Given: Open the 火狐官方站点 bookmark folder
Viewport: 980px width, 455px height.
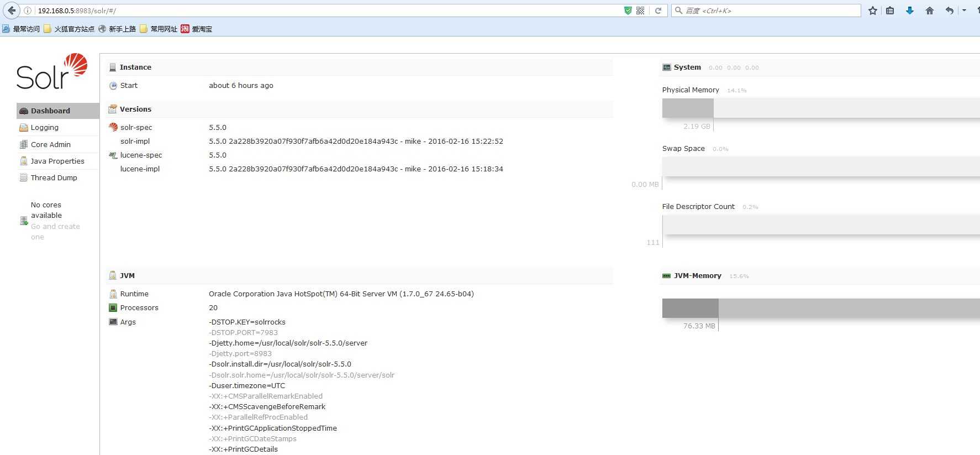Looking at the screenshot, I should (x=69, y=29).
